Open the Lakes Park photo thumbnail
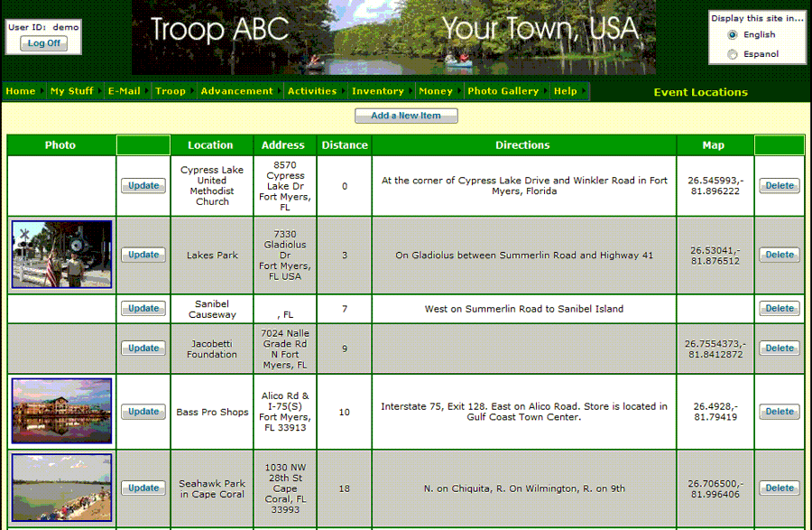 tap(61, 255)
